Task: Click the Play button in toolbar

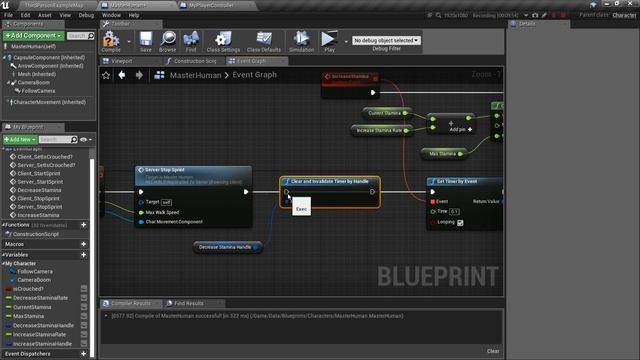Action: (x=329, y=42)
